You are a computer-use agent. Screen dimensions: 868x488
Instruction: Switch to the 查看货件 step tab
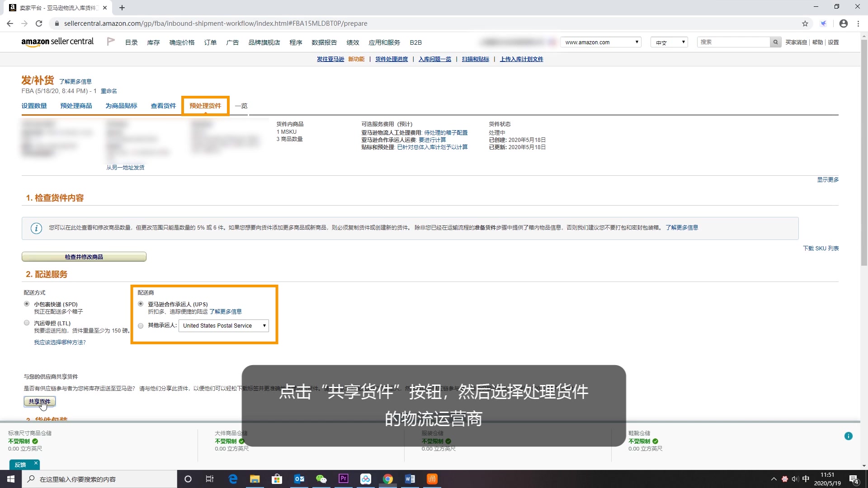click(x=163, y=106)
